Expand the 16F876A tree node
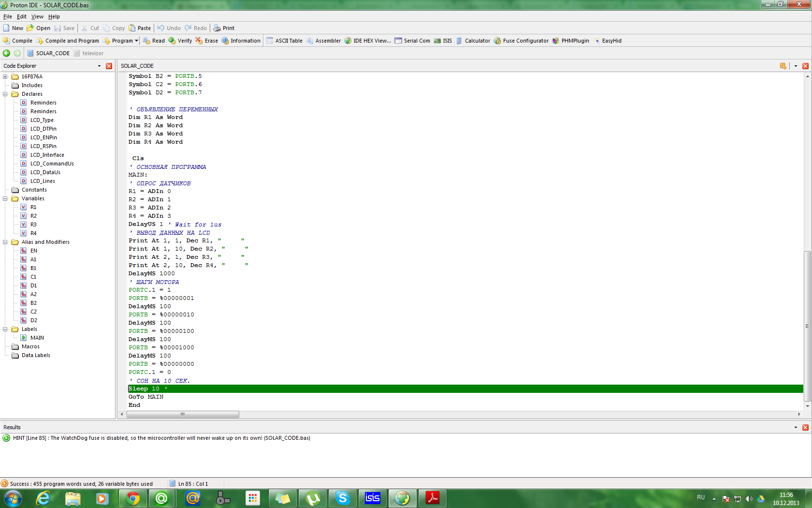The width and height of the screenshot is (812, 508). point(5,76)
